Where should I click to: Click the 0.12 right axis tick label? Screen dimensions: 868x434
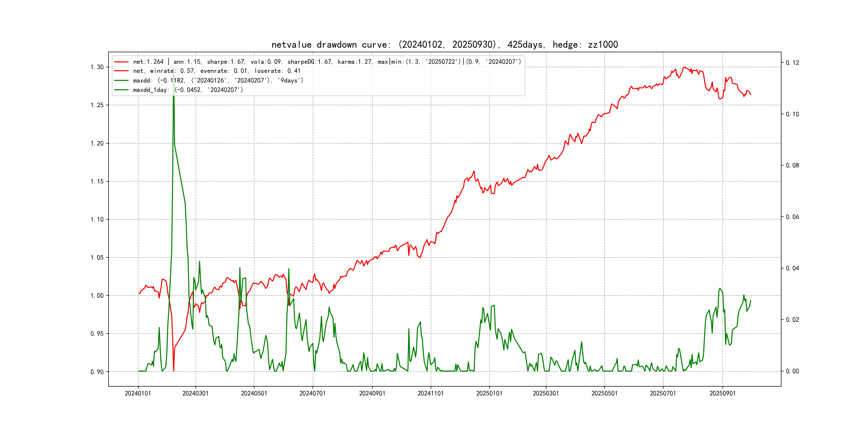(792, 63)
